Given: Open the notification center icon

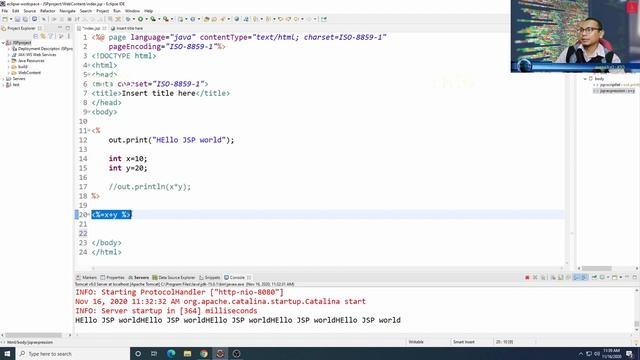Looking at the screenshot, I should click(x=629, y=353).
